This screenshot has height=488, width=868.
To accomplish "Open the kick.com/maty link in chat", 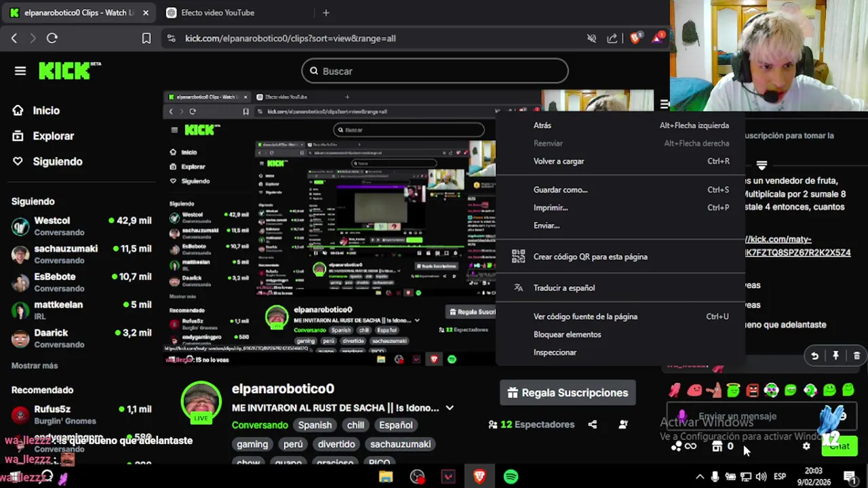I will click(797, 246).
